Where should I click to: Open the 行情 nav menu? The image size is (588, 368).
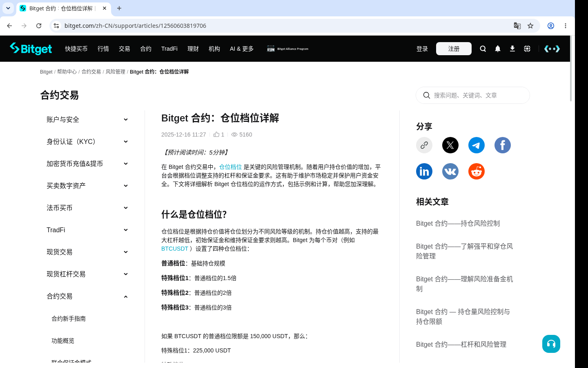[x=103, y=49]
